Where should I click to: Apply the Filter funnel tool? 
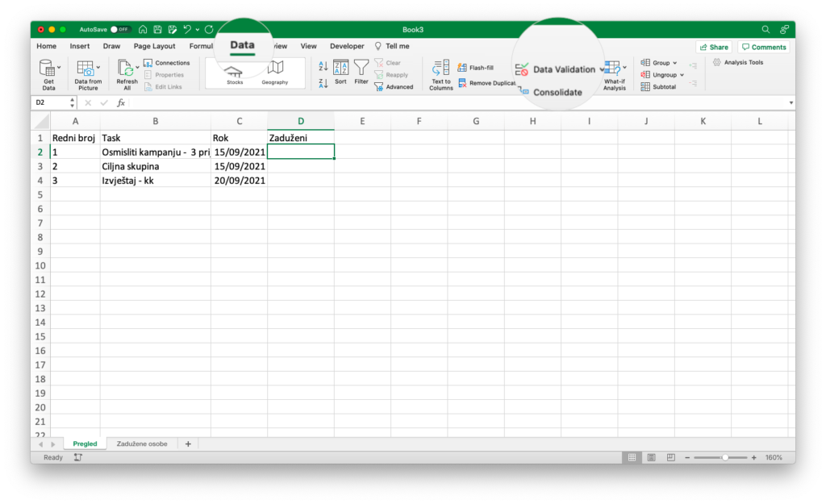click(x=361, y=69)
